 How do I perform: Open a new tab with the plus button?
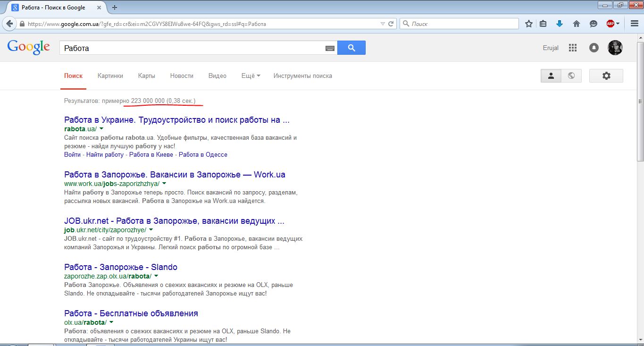115,7
